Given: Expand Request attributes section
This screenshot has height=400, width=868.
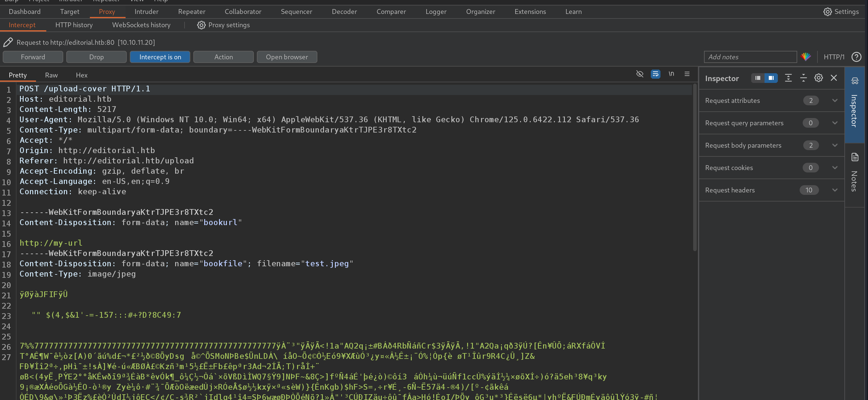Looking at the screenshot, I should coord(835,100).
